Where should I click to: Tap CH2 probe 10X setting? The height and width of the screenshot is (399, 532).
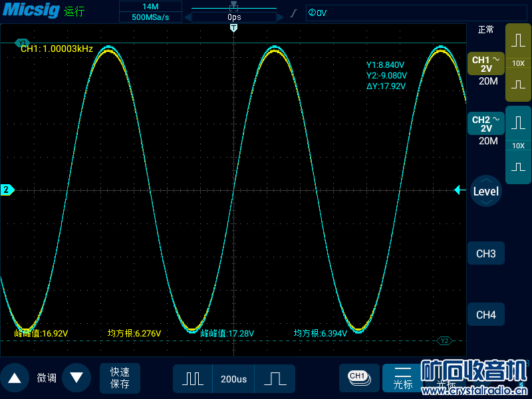pos(518,146)
